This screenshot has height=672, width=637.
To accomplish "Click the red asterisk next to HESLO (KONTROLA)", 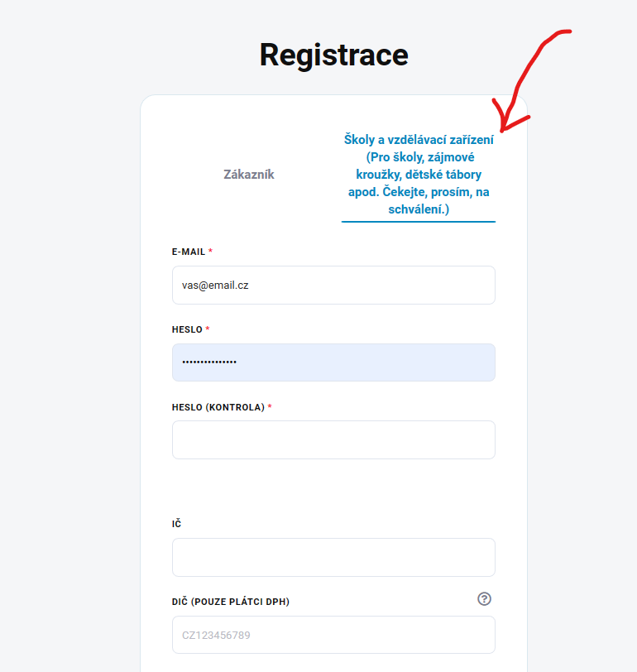I will click(x=270, y=406).
